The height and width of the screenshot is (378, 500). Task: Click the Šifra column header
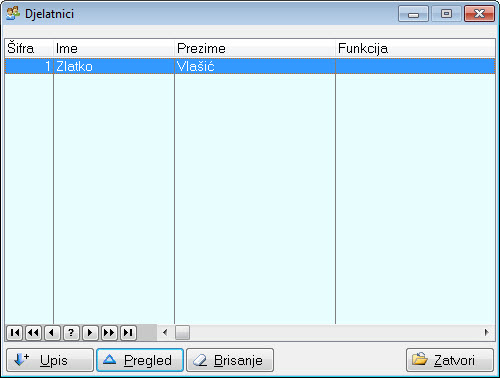[29, 48]
